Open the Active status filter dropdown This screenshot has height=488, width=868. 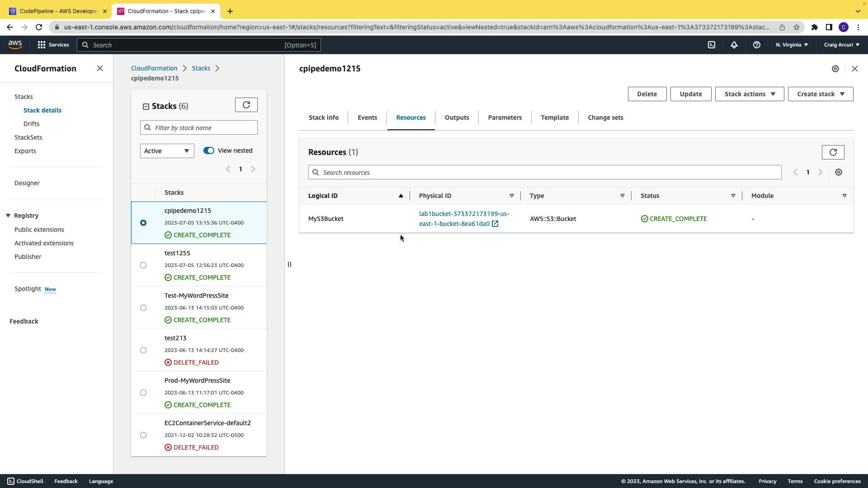[167, 151]
